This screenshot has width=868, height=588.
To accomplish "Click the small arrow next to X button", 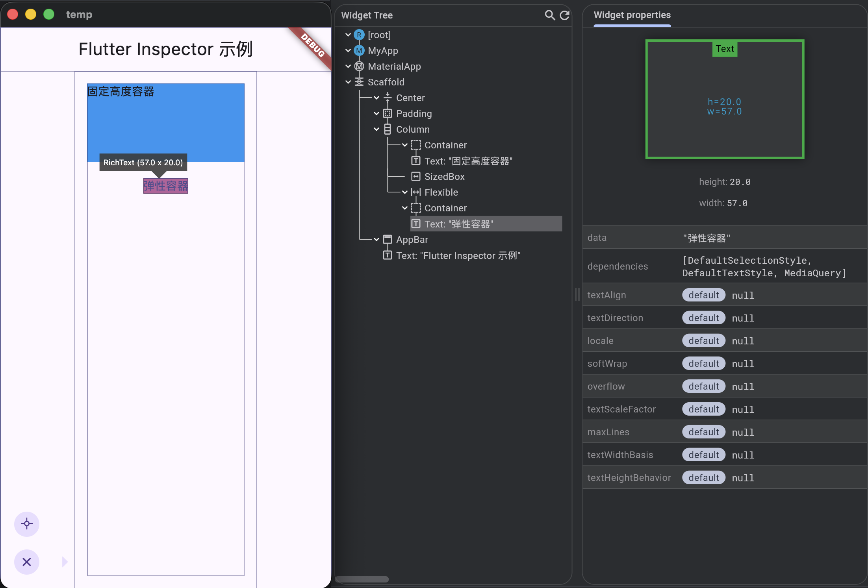I will 65,562.
